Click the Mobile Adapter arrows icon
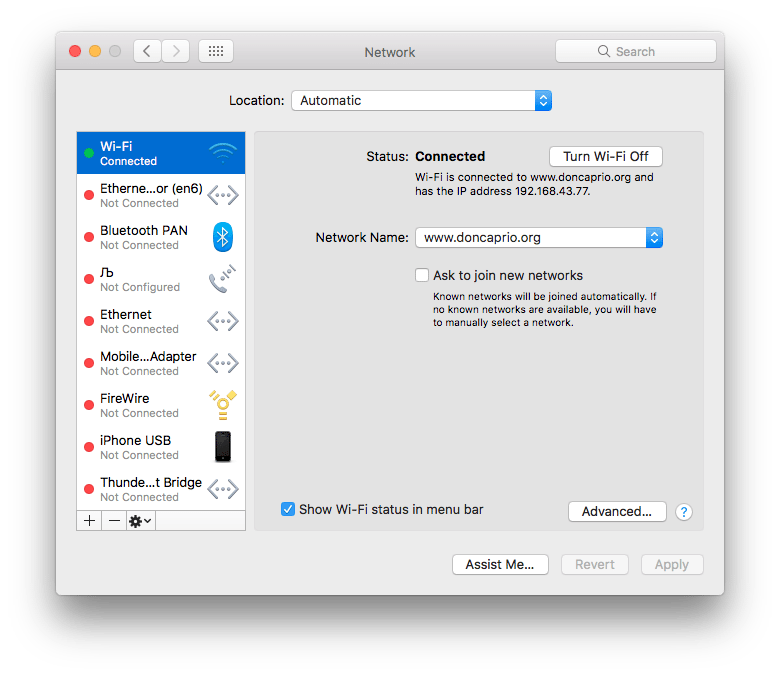 (x=222, y=363)
